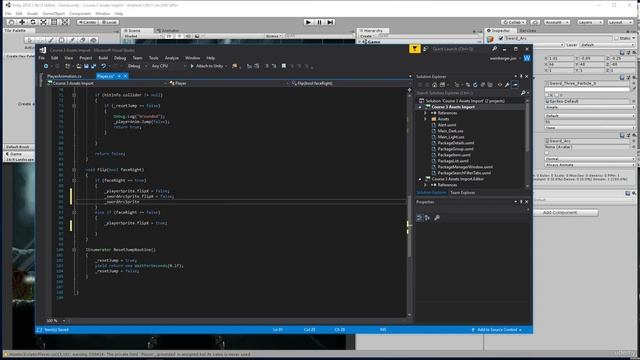Open Always Animate culling mode dropdown
This screenshot has height=360, width=640.
pos(590,165)
